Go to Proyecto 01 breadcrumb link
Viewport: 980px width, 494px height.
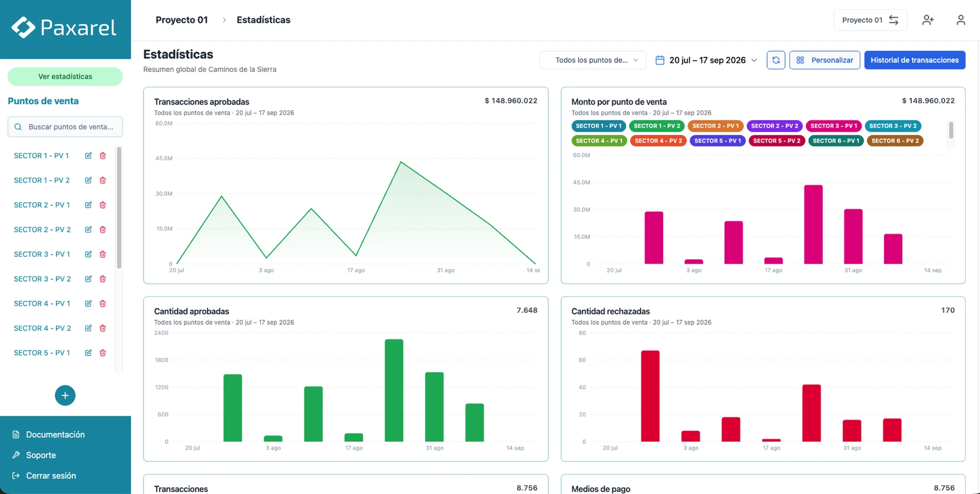(x=182, y=20)
